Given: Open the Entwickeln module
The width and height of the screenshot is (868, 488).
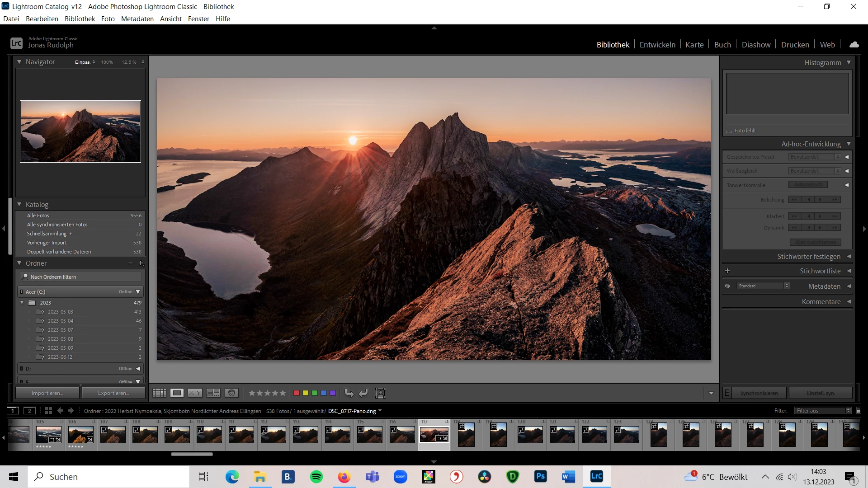Looking at the screenshot, I should pyautogui.click(x=657, y=45).
